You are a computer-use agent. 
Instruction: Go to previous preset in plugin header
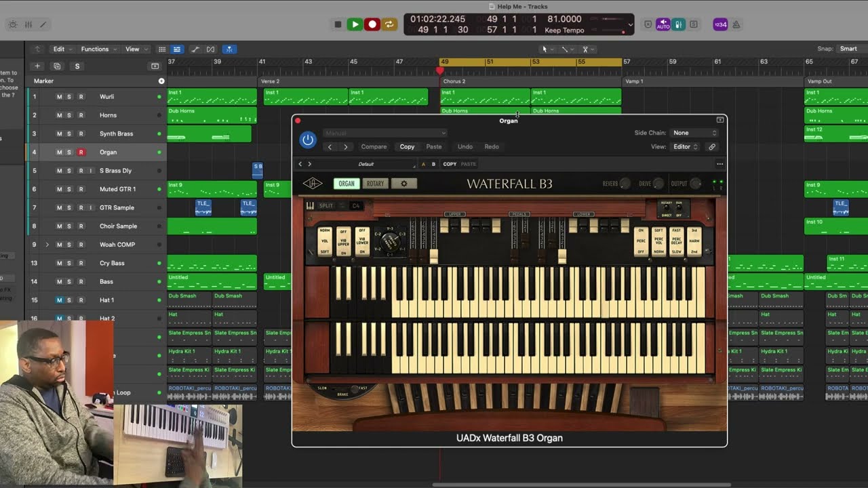click(x=330, y=146)
